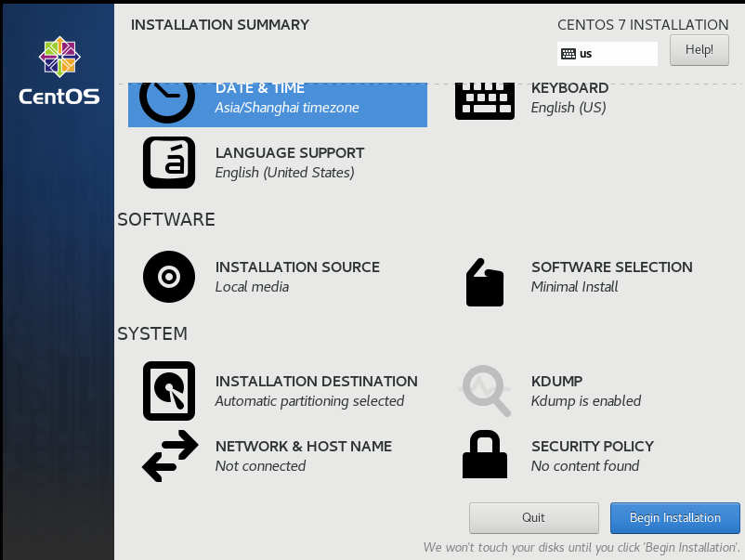Click the CentOS logo in sidebar
This screenshot has height=560, width=745.
[59, 71]
